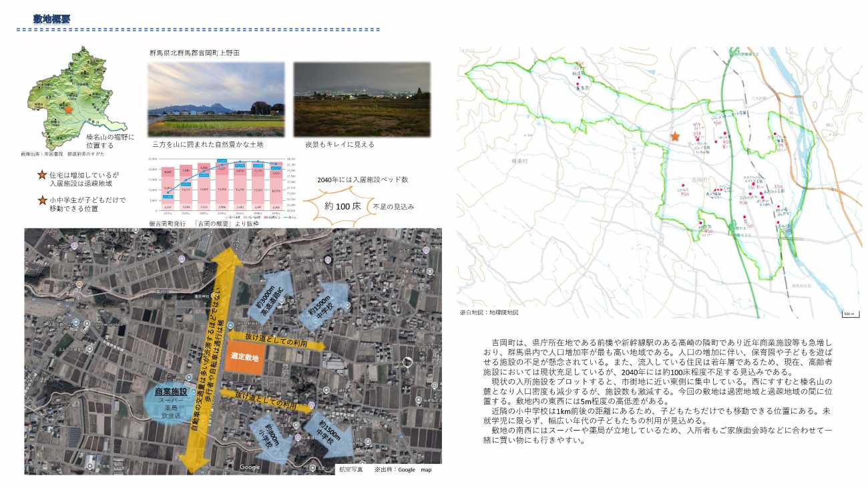Click the Google logo on aerial photo
868x488 pixels.
tap(250, 467)
